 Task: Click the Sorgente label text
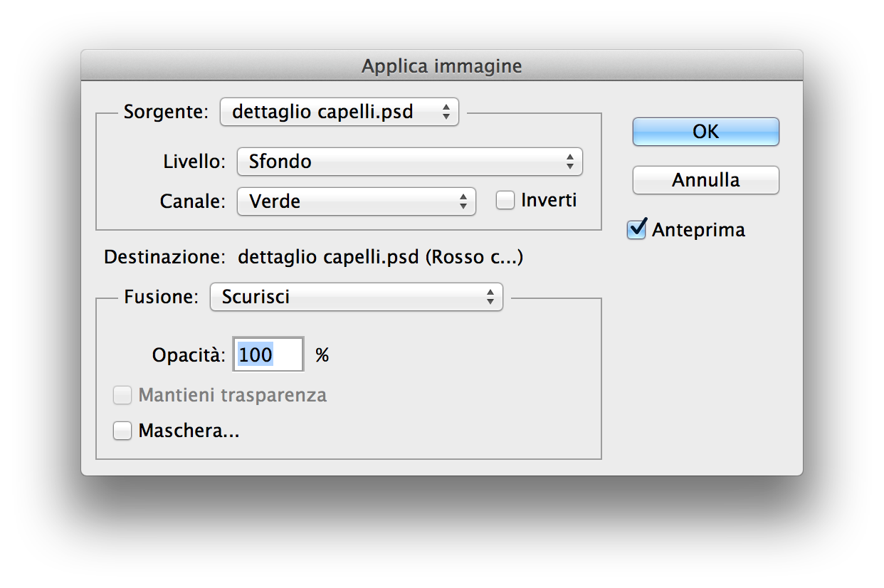(166, 112)
